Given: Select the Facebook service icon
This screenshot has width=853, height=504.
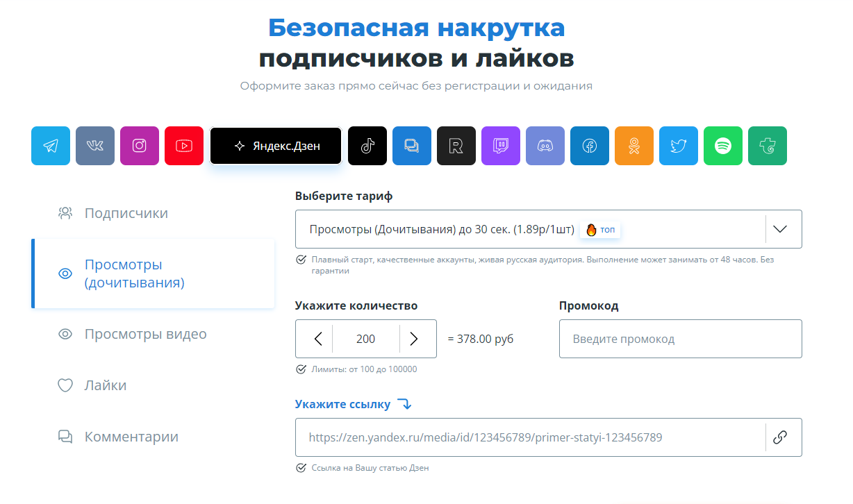Looking at the screenshot, I should click(590, 146).
